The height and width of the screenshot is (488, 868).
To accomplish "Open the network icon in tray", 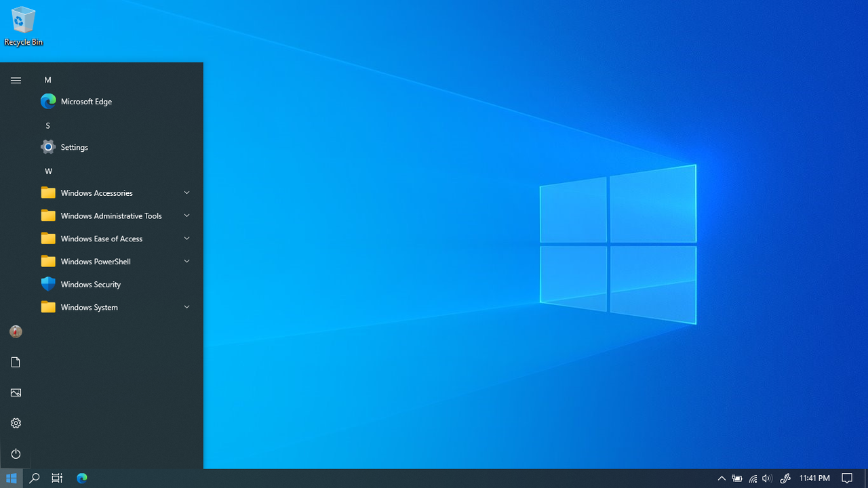I will click(753, 479).
